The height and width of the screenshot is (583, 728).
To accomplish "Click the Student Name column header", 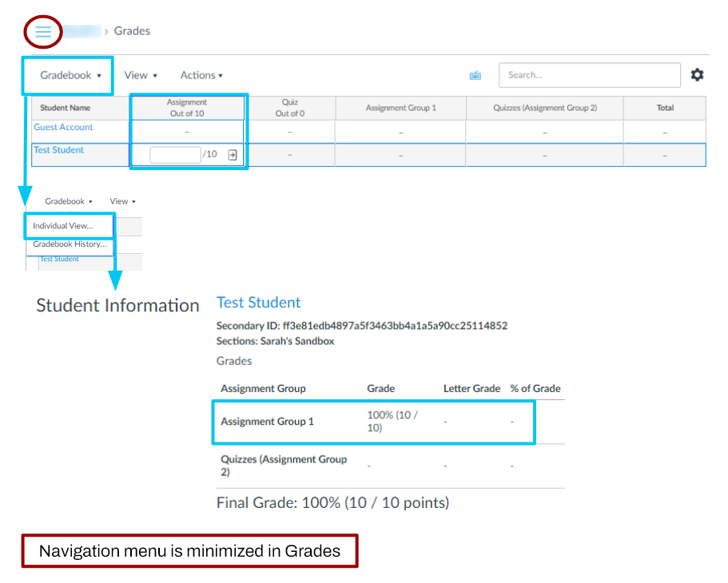I will click(x=66, y=108).
